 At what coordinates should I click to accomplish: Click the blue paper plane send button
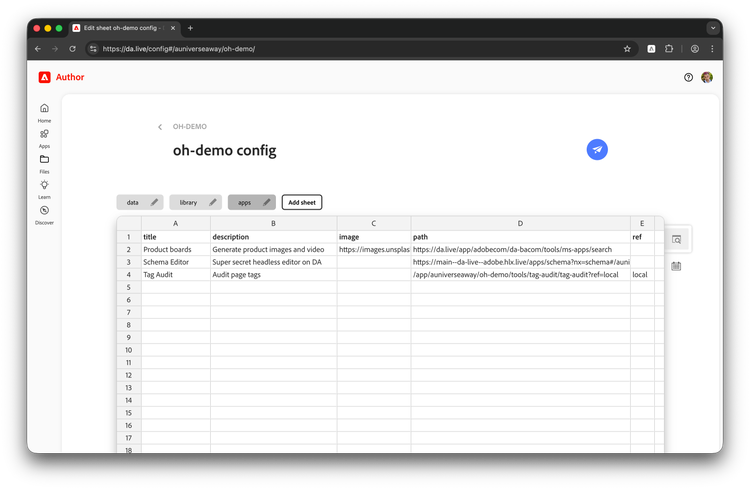597,150
